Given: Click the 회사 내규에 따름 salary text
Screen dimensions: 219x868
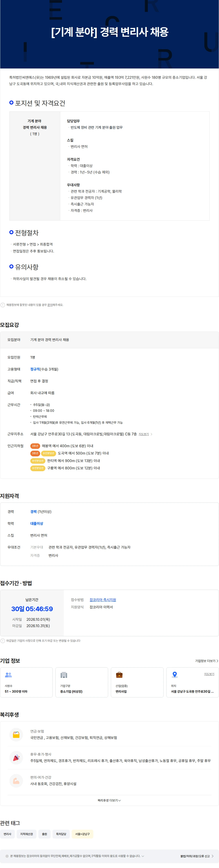Looking at the screenshot, I should pos(42,393).
